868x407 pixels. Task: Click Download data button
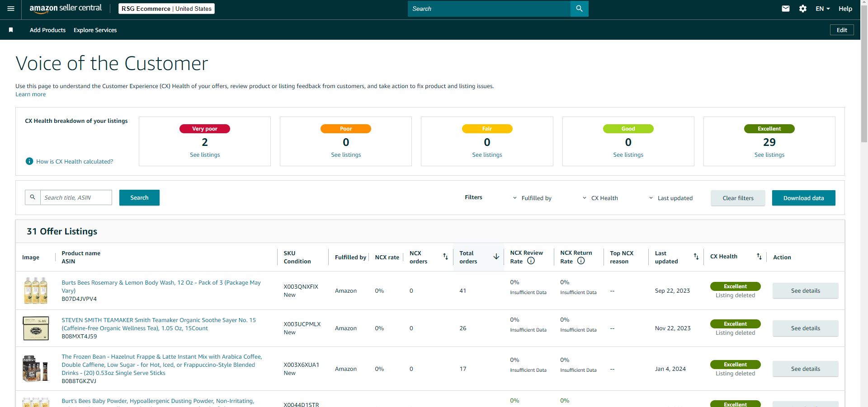[803, 198]
